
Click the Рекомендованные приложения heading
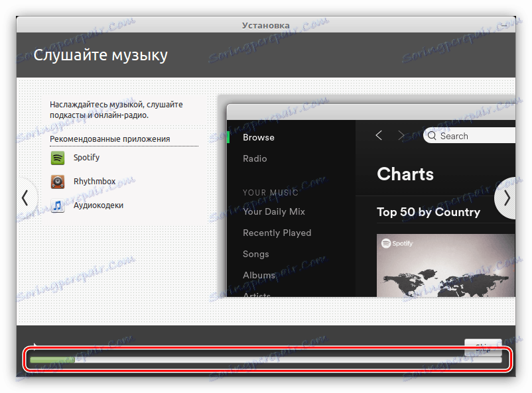pyautogui.click(x=110, y=139)
